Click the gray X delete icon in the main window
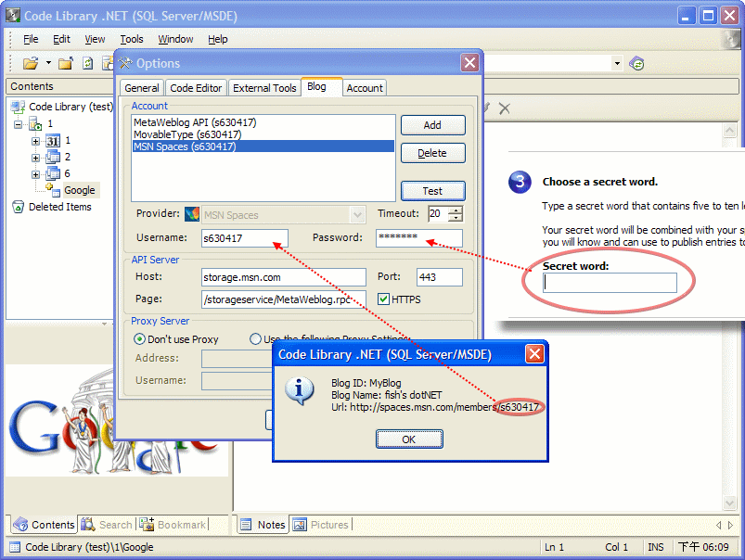This screenshot has width=745, height=560. [x=504, y=108]
